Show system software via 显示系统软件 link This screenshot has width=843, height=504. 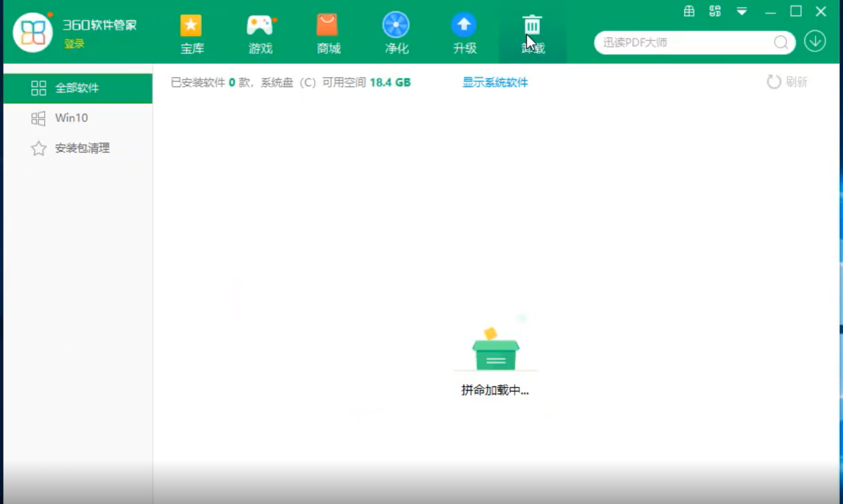click(x=495, y=82)
